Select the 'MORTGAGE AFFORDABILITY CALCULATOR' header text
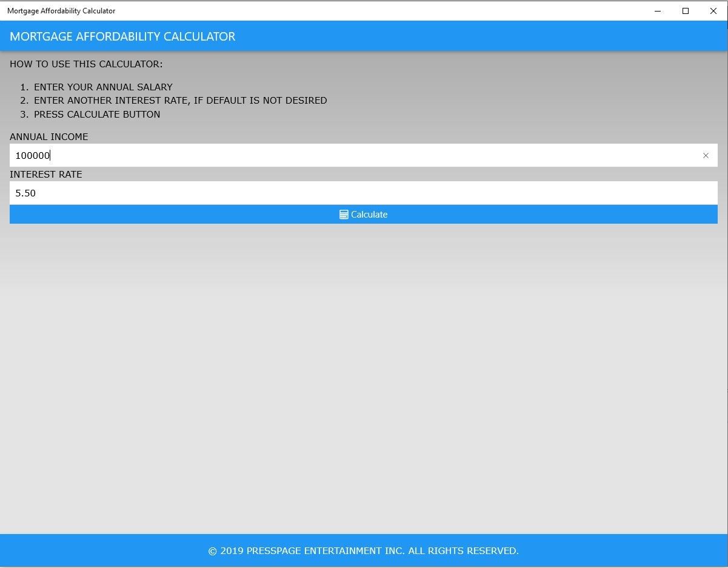This screenshot has width=728, height=568. pyautogui.click(x=122, y=36)
